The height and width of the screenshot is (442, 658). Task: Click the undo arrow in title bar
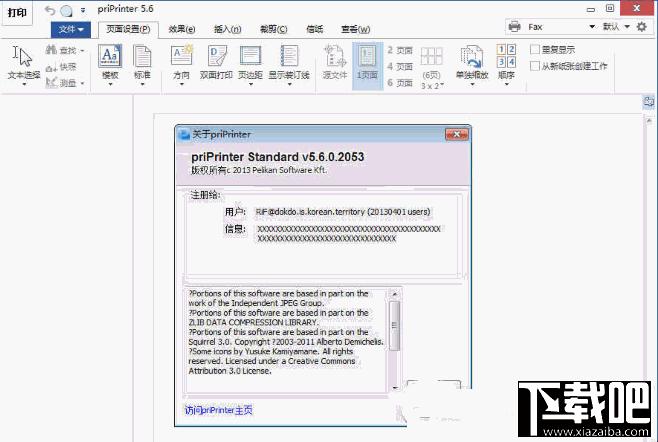click(50, 10)
